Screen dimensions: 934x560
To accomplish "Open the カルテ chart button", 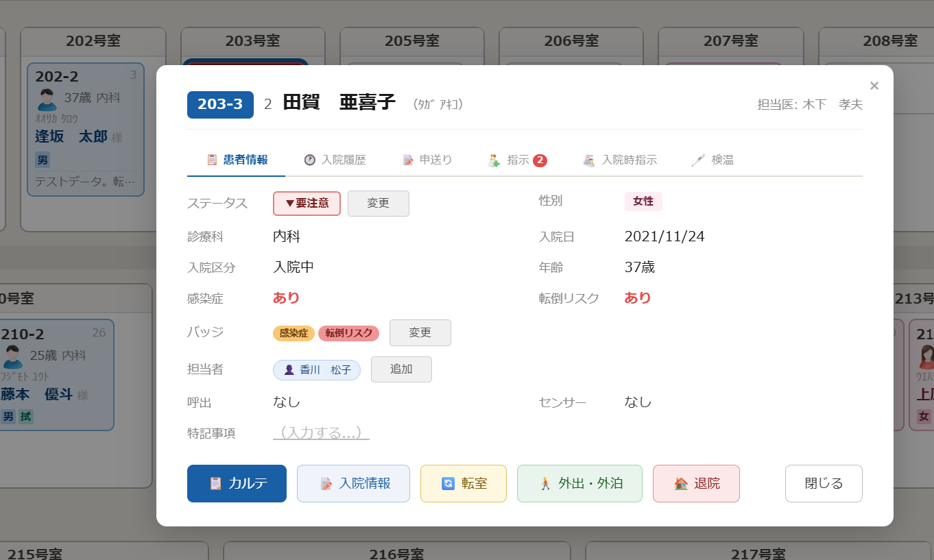I will 237,483.
